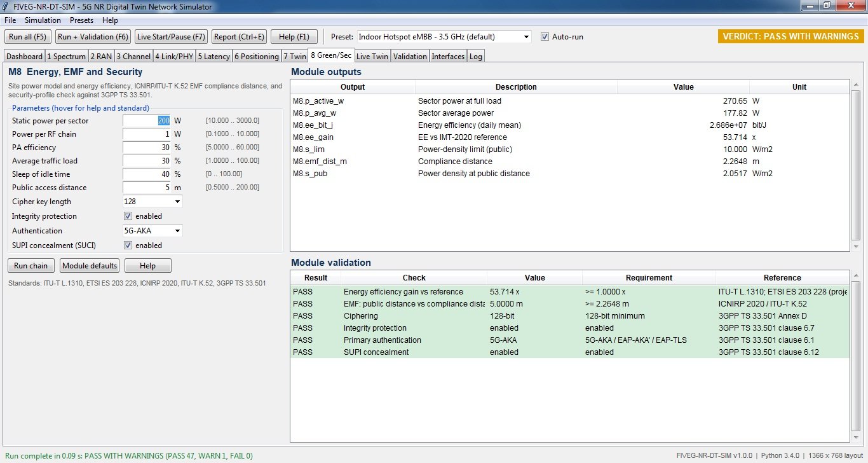Click the Module validation vertical scrollbar
Viewport: 868px width, 463px height.
855,357
